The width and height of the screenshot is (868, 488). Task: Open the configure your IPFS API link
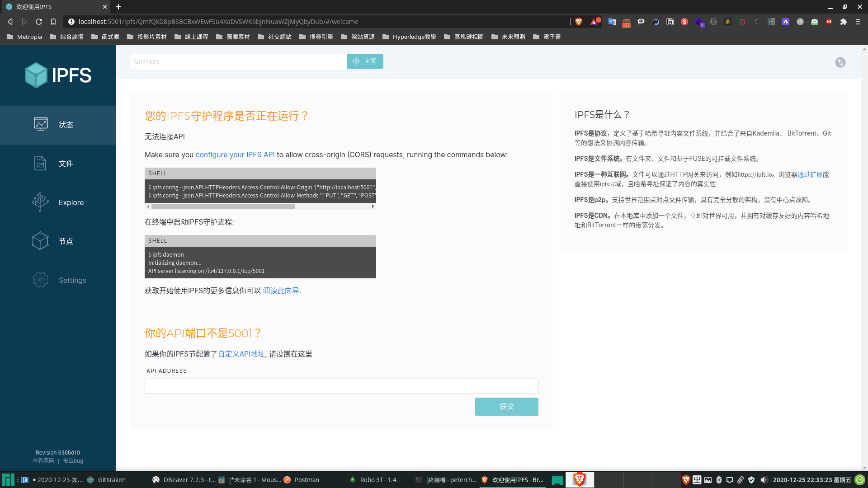235,155
